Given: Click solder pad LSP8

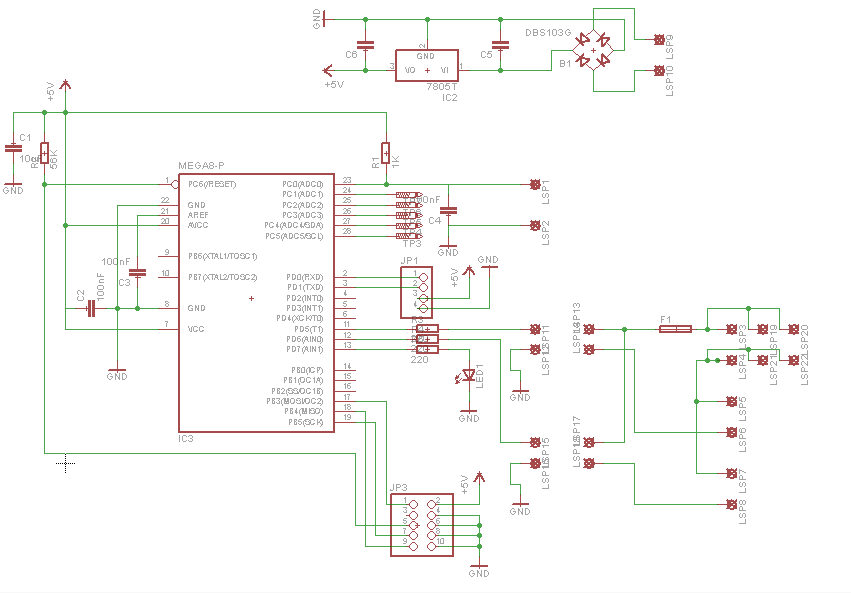Looking at the screenshot, I should coord(731,505).
